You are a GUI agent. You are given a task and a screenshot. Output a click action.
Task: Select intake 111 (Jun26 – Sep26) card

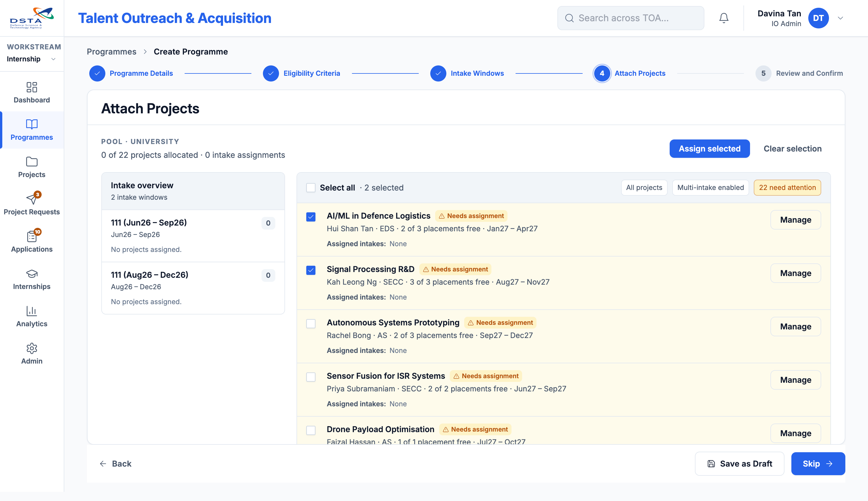point(193,236)
